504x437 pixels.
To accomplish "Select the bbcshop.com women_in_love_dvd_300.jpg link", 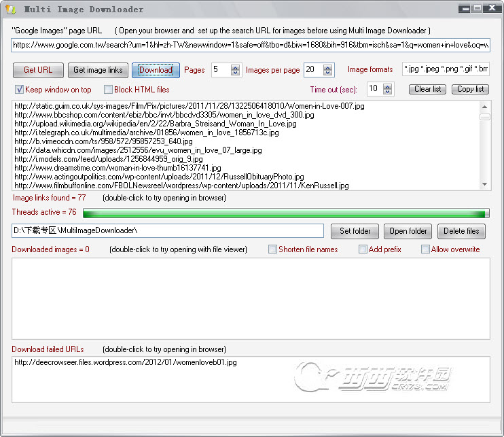I will (164, 115).
